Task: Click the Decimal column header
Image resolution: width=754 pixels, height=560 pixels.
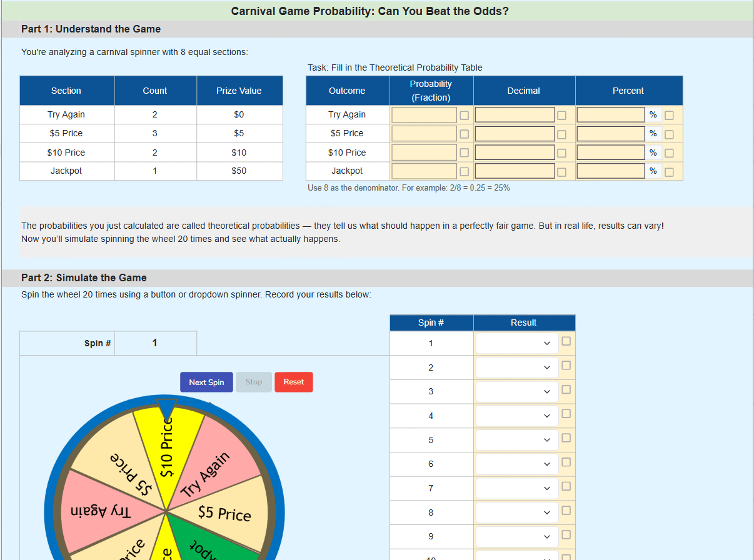Action: point(524,91)
